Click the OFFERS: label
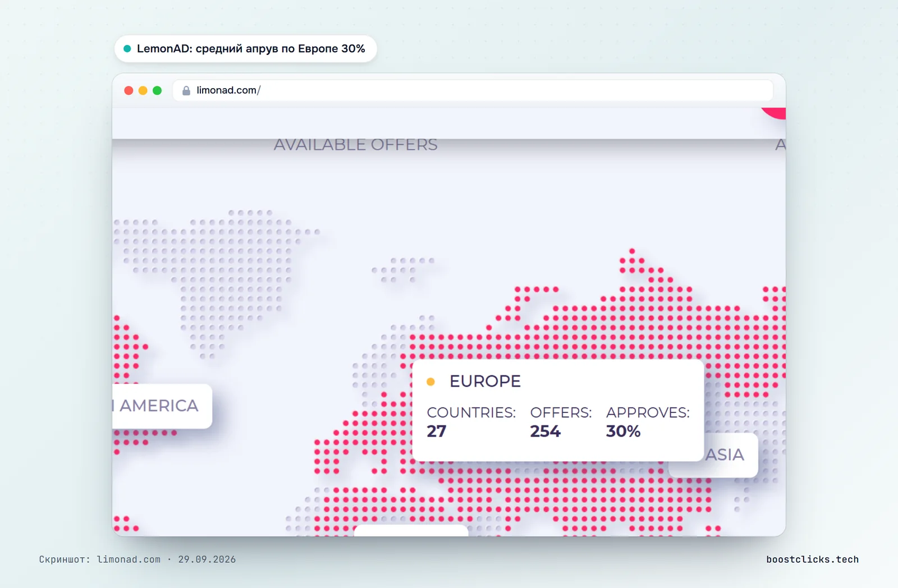 tap(561, 412)
